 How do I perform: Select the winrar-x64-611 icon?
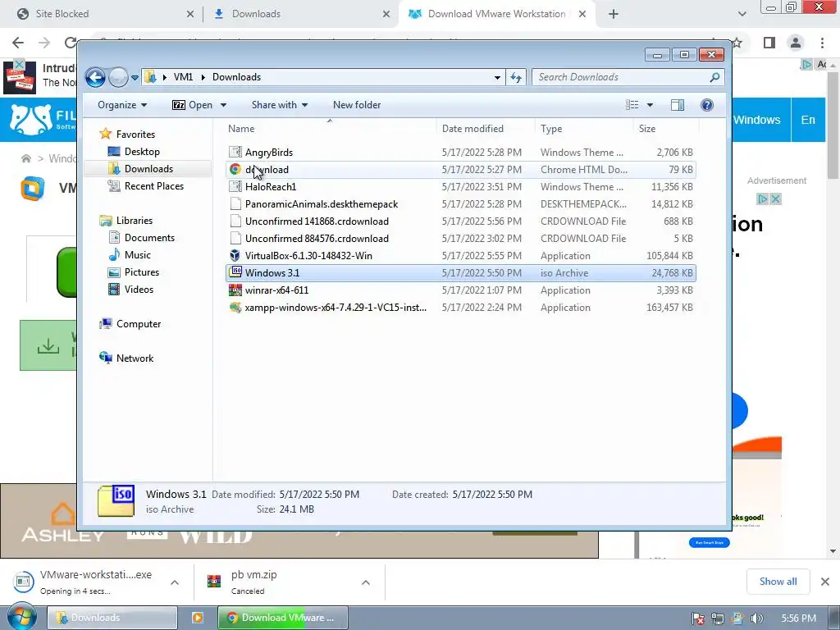point(235,290)
